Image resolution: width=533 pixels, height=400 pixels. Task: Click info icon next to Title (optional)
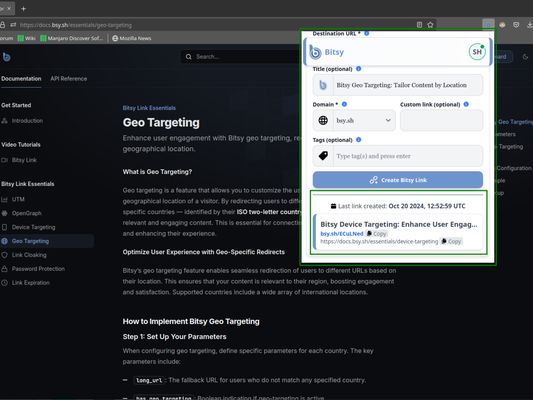[x=358, y=69]
